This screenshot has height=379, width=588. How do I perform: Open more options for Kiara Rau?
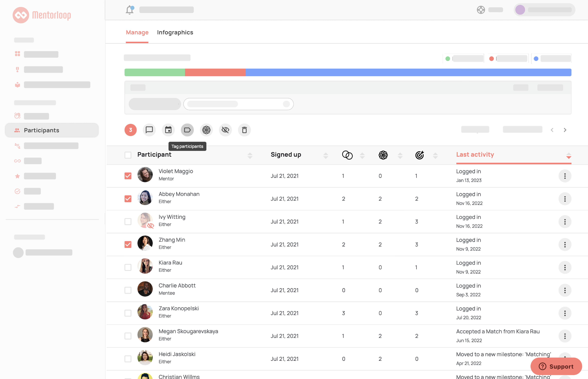(x=565, y=267)
